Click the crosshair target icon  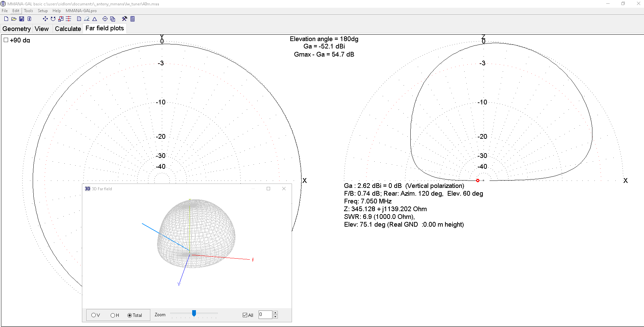(x=105, y=19)
